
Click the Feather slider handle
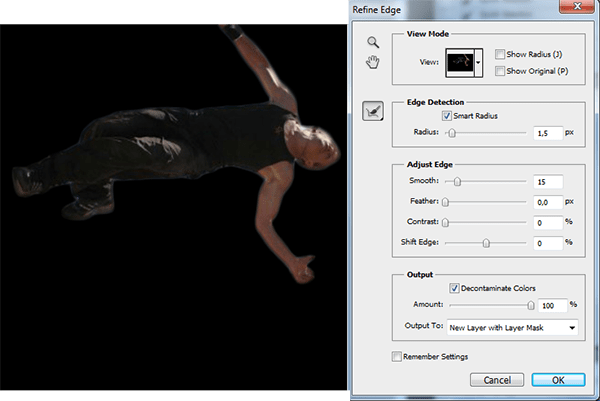coord(445,202)
